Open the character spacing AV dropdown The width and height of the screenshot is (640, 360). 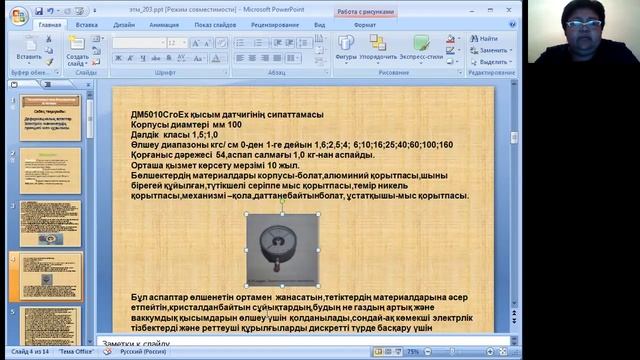pos(182,58)
